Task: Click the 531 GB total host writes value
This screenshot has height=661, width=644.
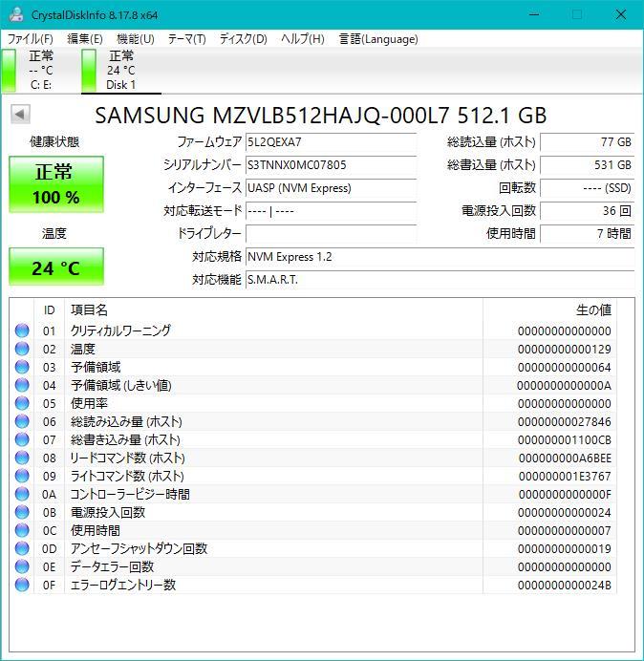Action: coord(587,165)
